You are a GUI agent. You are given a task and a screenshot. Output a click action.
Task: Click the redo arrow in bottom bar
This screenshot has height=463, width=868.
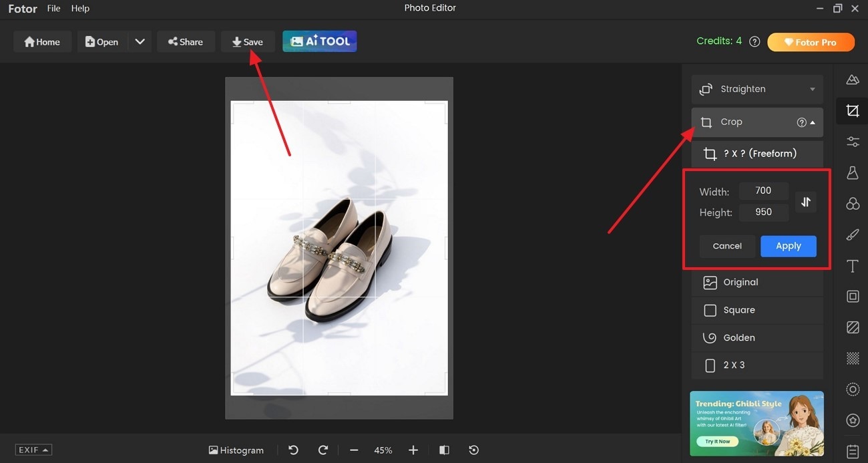pyautogui.click(x=323, y=450)
